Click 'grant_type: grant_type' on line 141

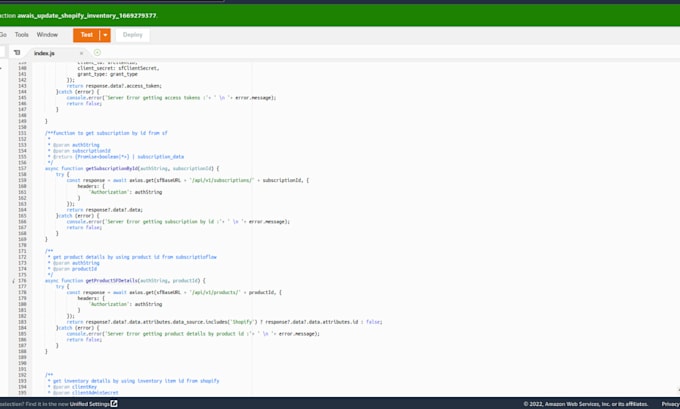pos(107,74)
